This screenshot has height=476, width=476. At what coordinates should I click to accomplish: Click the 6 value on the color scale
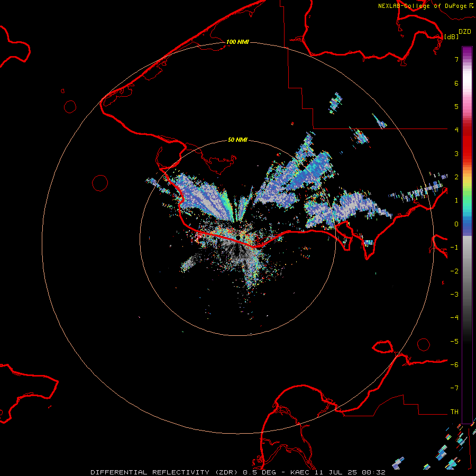click(x=456, y=83)
